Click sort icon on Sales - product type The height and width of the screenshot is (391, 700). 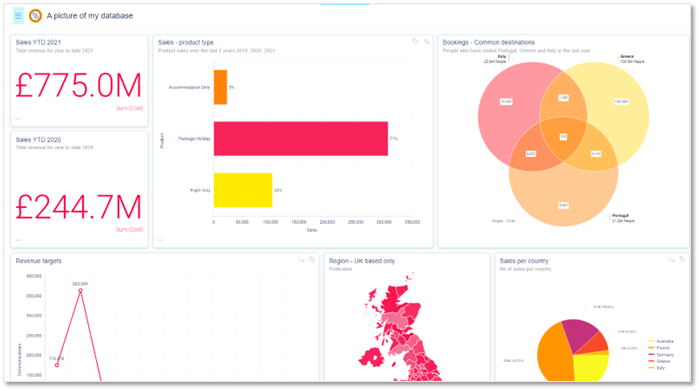[x=427, y=41]
